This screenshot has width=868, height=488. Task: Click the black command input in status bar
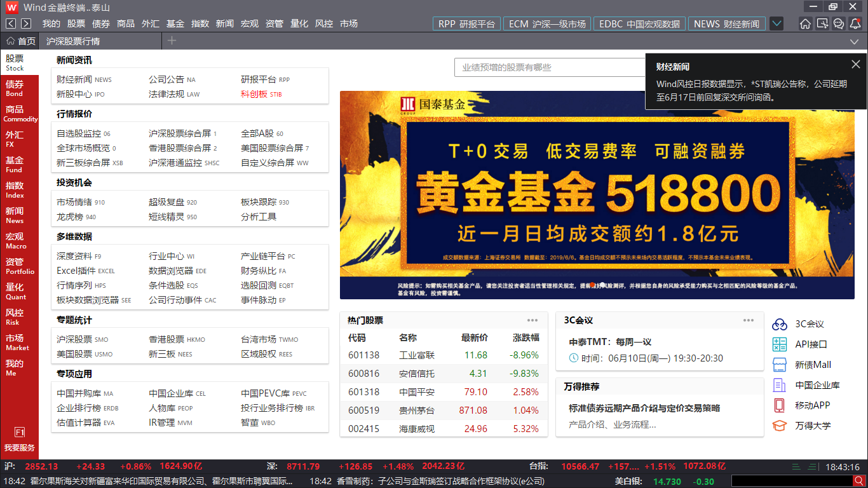(x=791, y=481)
